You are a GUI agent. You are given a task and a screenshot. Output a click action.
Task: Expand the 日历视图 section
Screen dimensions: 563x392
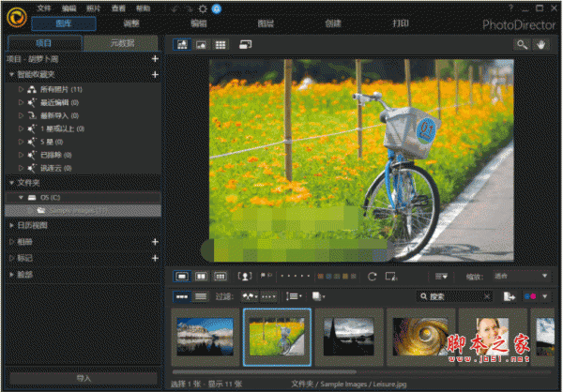click(x=10, y=225)
